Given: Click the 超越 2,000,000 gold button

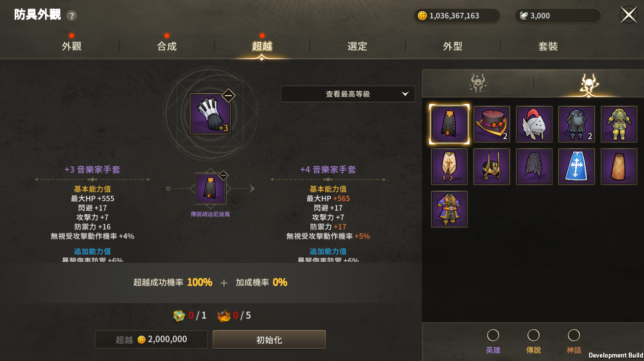Looking at the screenshot, I should tap(151, 339).
